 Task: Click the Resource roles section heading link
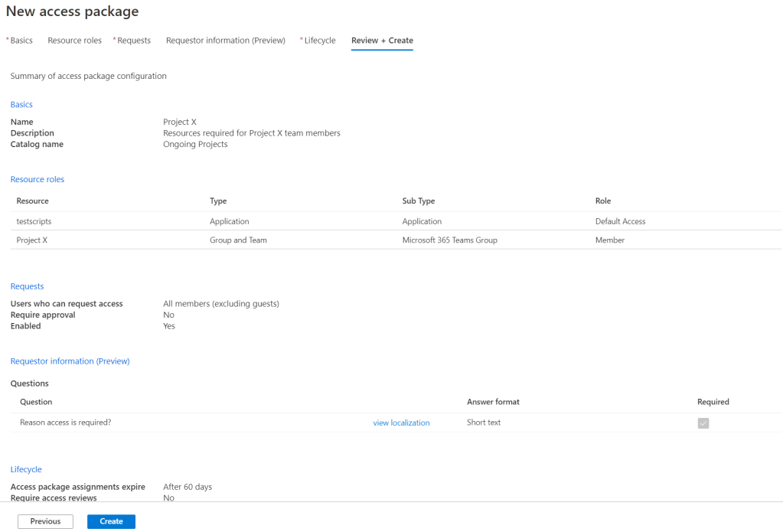[38, 179]
